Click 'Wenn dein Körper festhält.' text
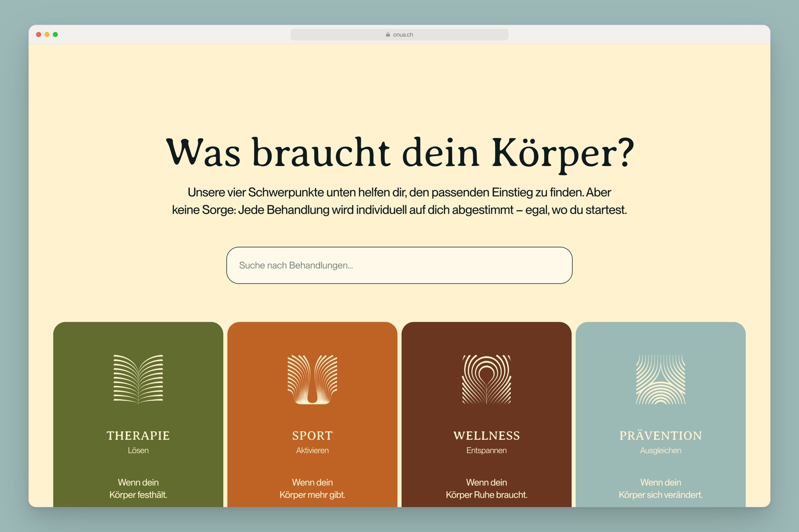The image size is (799, 532). (138, 489)
